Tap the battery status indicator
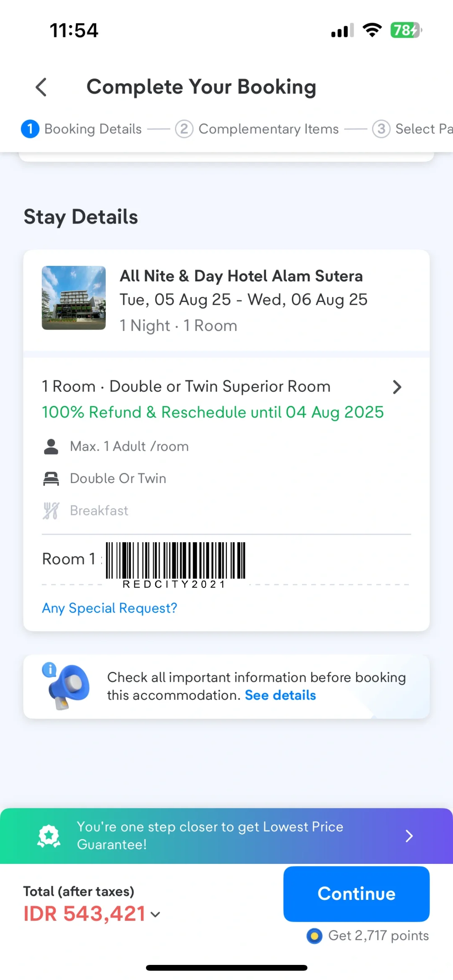Viewport: 453px width, 980px height. pos(405,30)
